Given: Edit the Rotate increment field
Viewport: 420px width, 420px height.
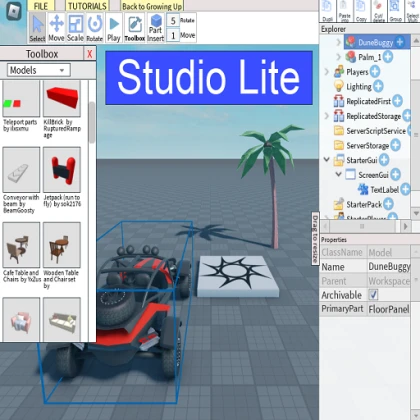Looking at the screenshot, I should coord(173,21).
